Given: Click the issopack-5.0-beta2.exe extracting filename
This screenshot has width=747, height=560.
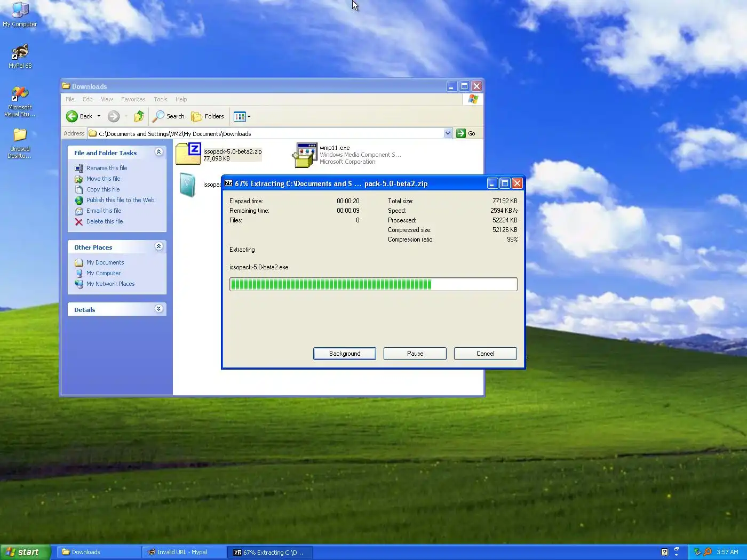Looking at the screenshot, I should (x=259, y=267).
